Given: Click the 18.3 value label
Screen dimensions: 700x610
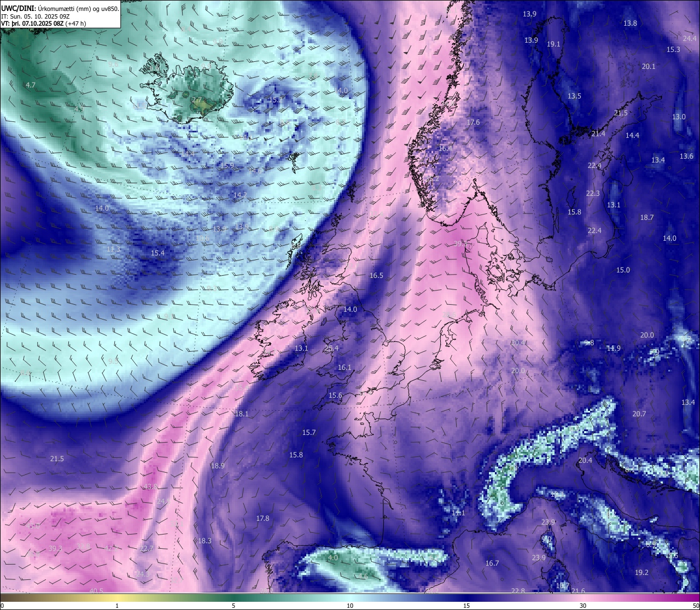Looking at the screenshot, I should [204, 541].
